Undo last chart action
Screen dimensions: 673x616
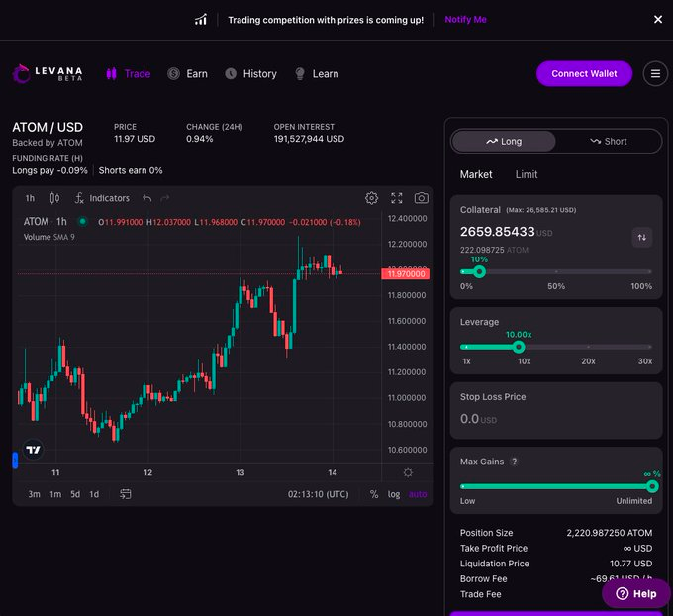(x=147, y=198)
